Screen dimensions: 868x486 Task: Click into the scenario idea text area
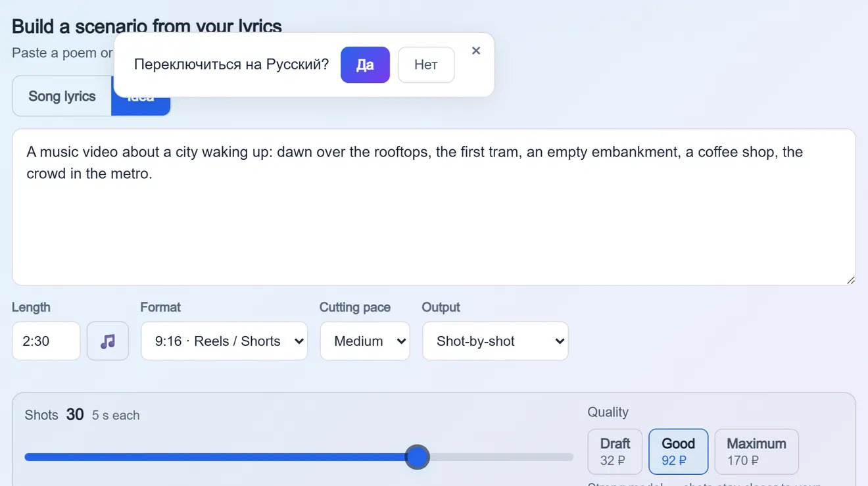(x=434, y=207)
